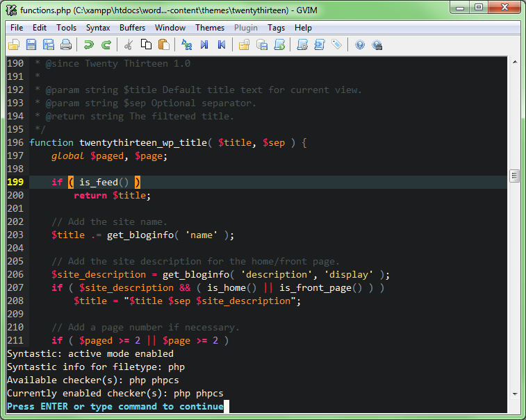
Task: Click 'Available checker(s): php phpcs' message
Action: 93,380
